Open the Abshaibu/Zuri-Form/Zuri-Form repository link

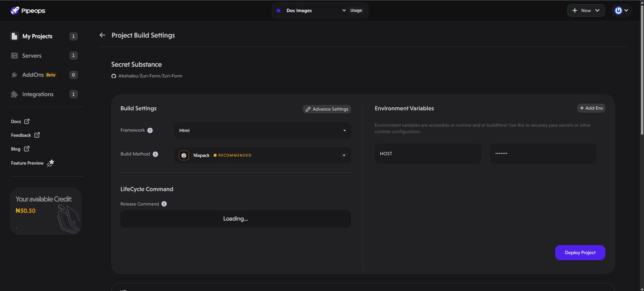(150, 76)
